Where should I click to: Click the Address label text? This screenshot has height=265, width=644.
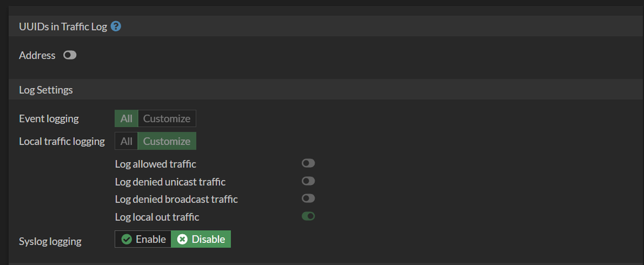pyautogui.click(x=37, y=55)
